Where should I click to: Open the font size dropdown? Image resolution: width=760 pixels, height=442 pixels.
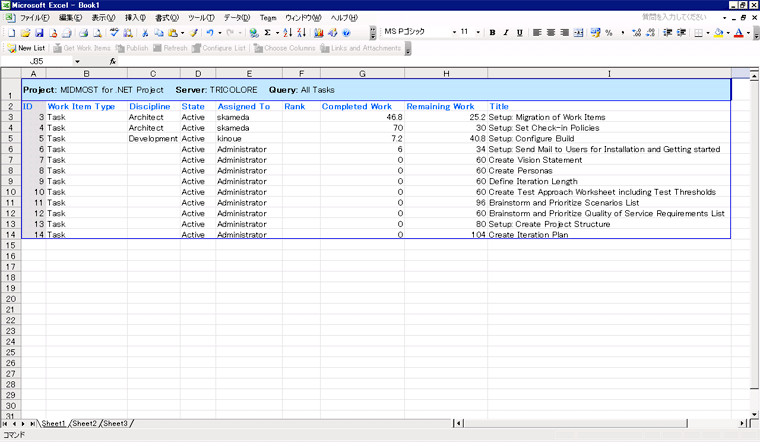(x=478, y=32)
